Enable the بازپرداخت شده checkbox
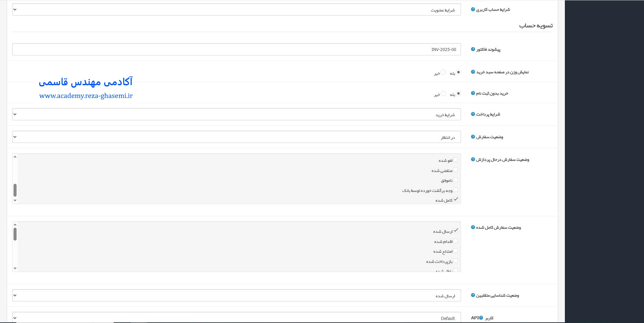 point(455,261)
